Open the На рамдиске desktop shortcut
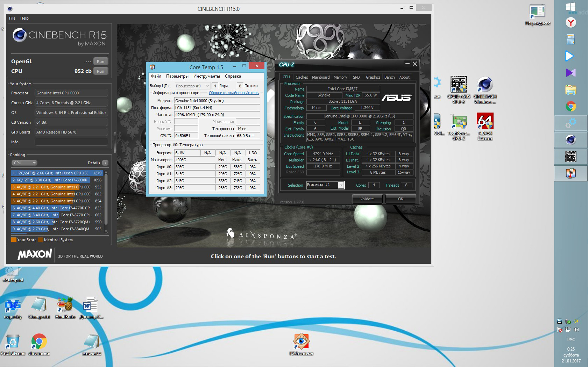588x367 pixels. [x=538, y=15]
